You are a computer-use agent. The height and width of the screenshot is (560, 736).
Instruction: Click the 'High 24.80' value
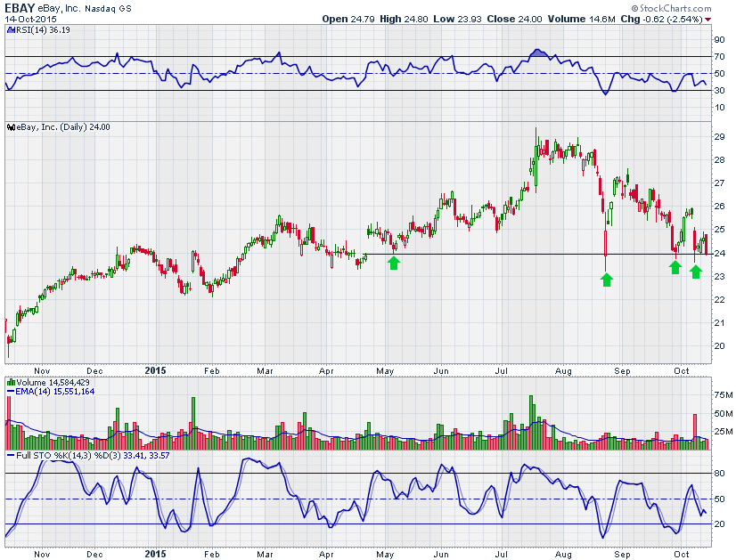coord(404,20)
